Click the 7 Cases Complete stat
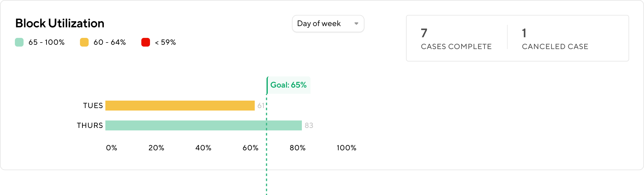The image size is (644, 195). click(x=456, y=39)
